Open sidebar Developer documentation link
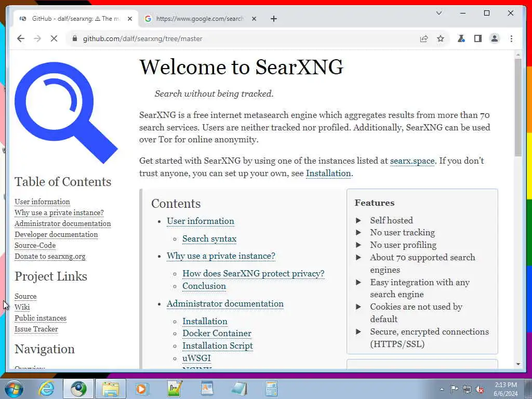The width and height of the screenshot is (532, 399). [x=56, y=234]
